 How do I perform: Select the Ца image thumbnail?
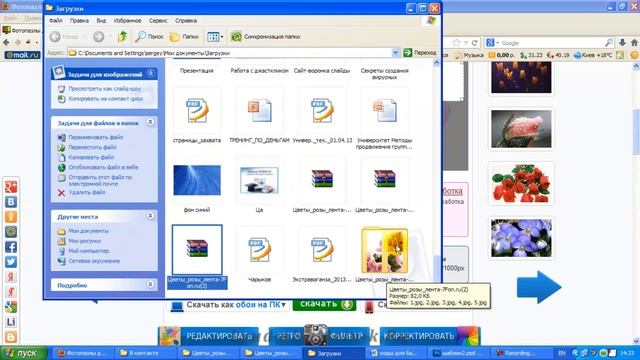click(x=260, y=180)
